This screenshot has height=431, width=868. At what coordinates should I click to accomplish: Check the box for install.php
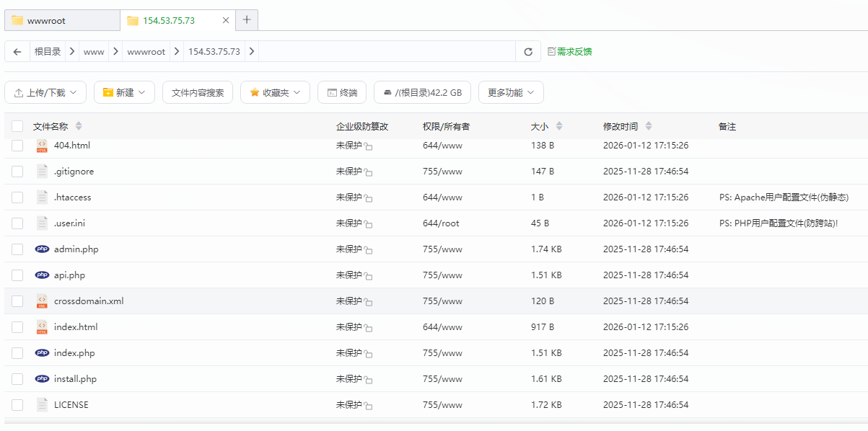[17, 379]
